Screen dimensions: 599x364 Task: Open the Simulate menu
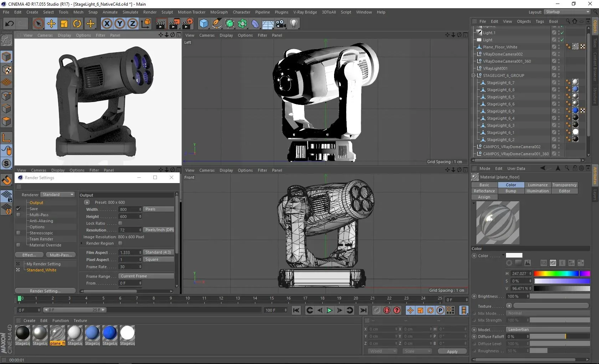pos(130,12)
